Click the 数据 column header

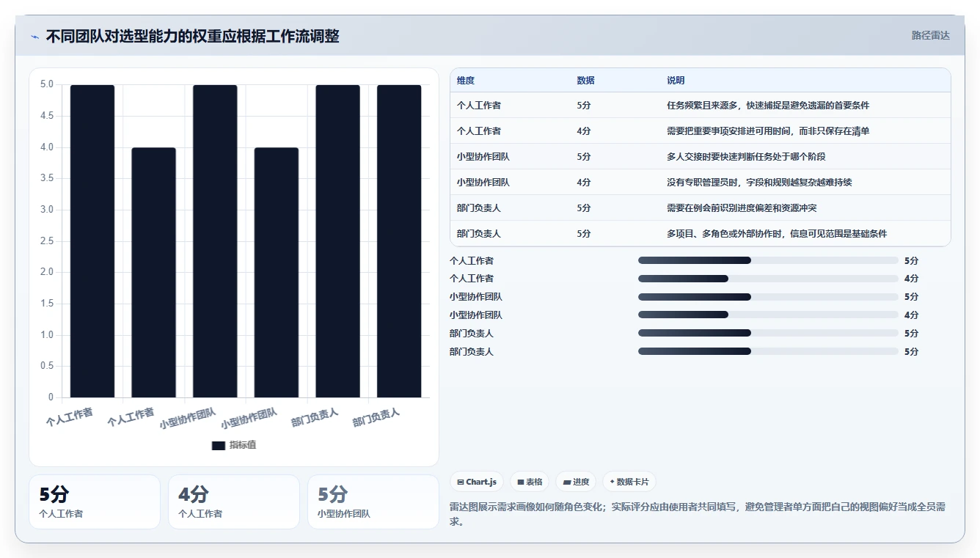[586, 81]
